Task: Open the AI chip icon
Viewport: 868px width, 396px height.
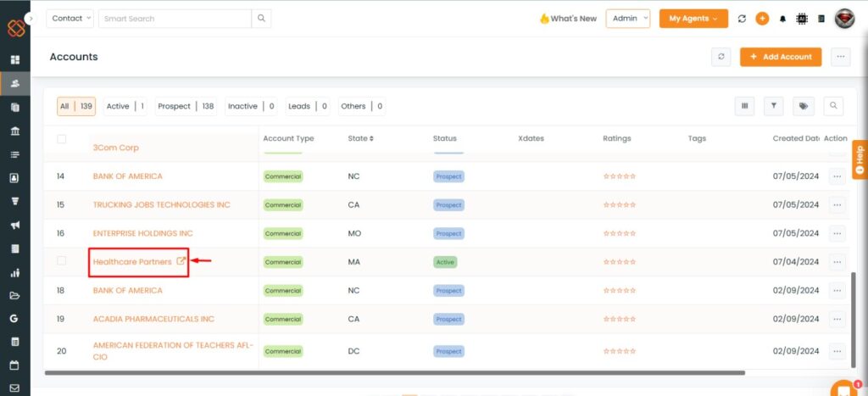Action: (x=801, y=19)
